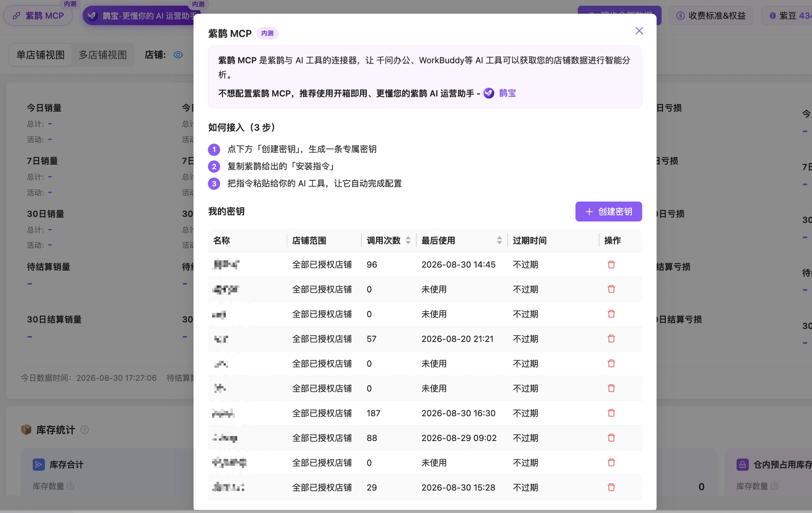The width and height of the screenshot is (812, 513).
Task: Open the 紫鹊 MCP button in top bar
Action: (38, 16)
